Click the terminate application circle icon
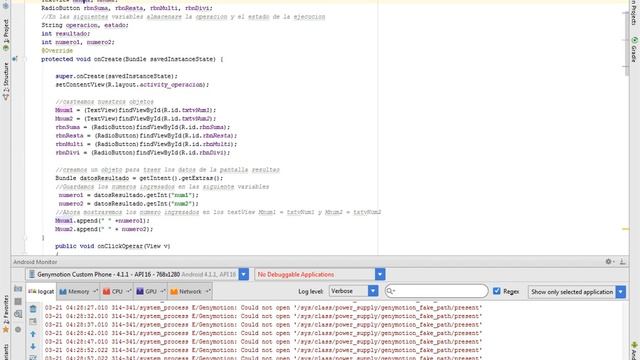The width and height of the screenshot is (640, 360). tap(18, 329)
